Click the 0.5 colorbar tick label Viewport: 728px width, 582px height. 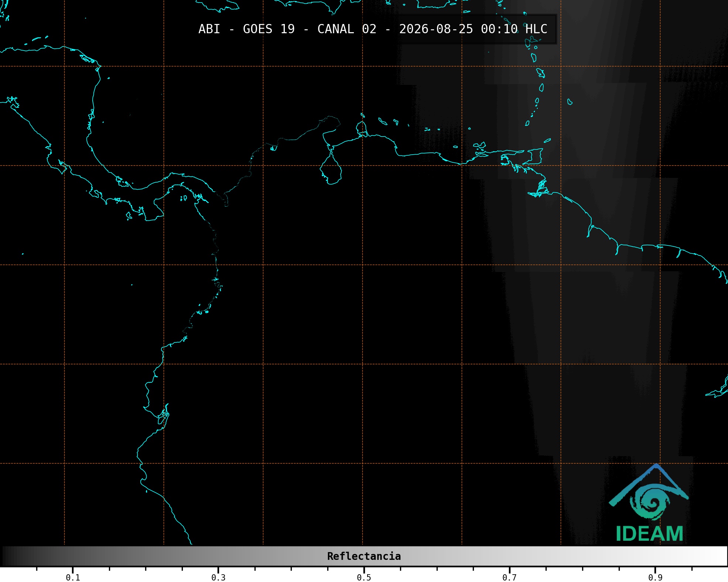(364, 578)
